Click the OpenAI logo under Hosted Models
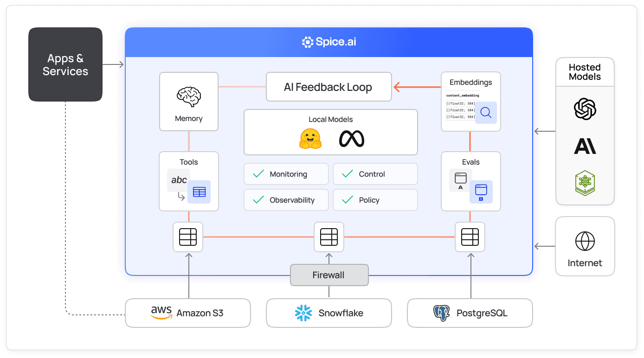 (585, 109)
